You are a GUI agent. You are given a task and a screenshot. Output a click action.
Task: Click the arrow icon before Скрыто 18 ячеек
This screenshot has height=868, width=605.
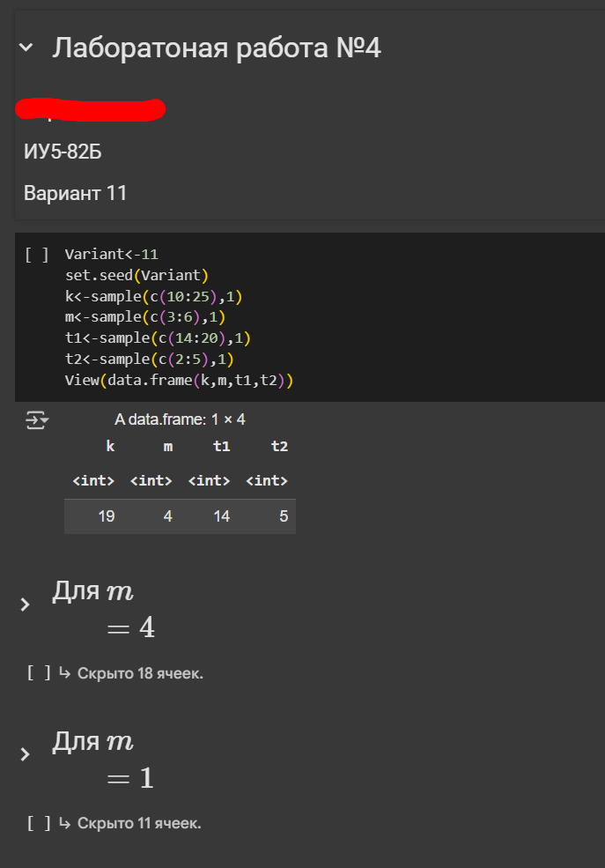click(x=64, y=673)
